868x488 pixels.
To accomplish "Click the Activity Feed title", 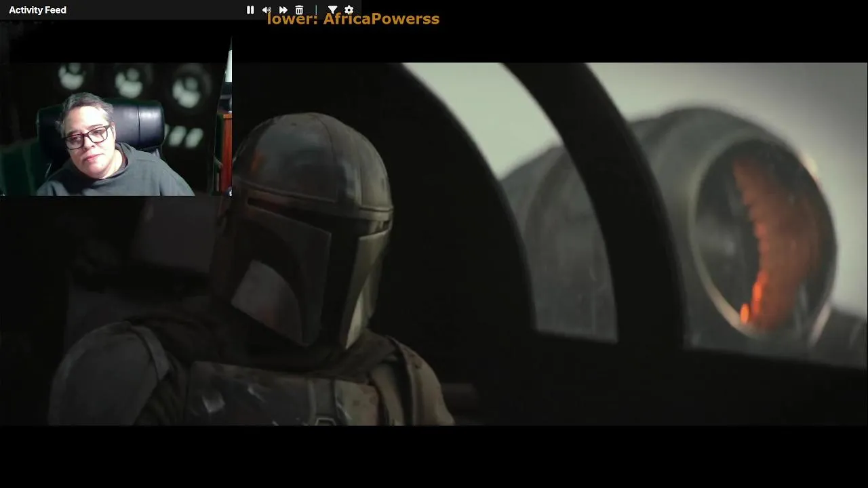I will pyautogui.click(x=37, y=10).
